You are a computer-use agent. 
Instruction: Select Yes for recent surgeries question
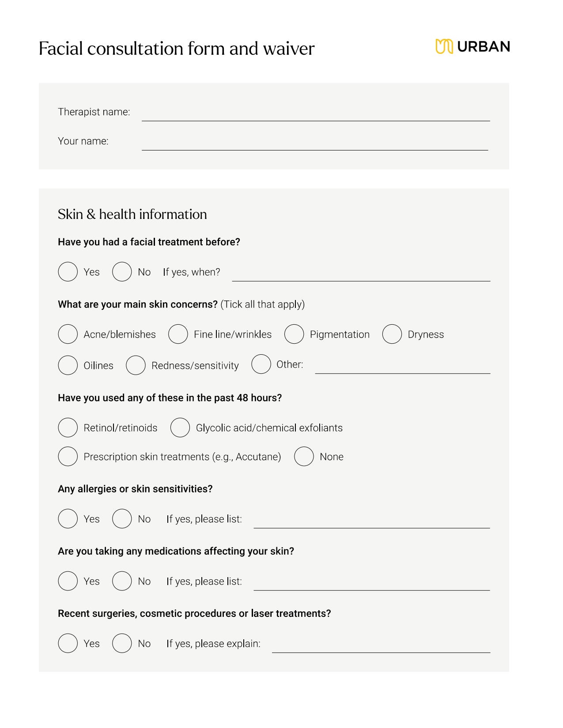pos(68,643)
